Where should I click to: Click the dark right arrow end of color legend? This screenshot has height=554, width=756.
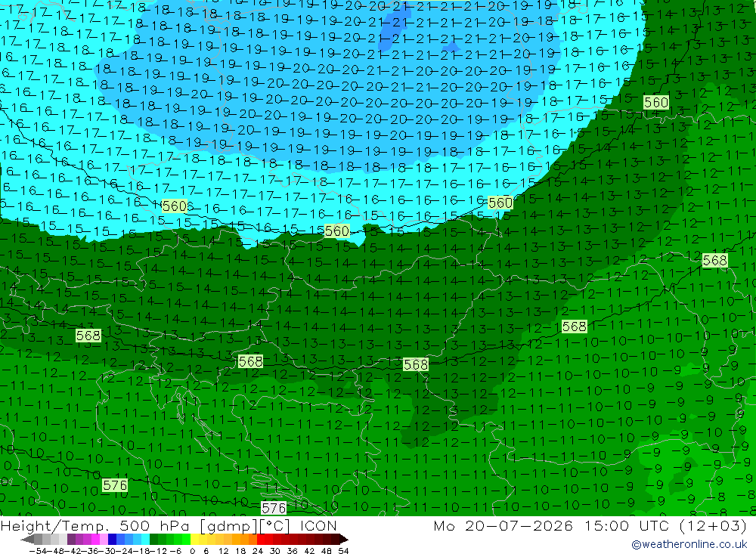[343, 540]
